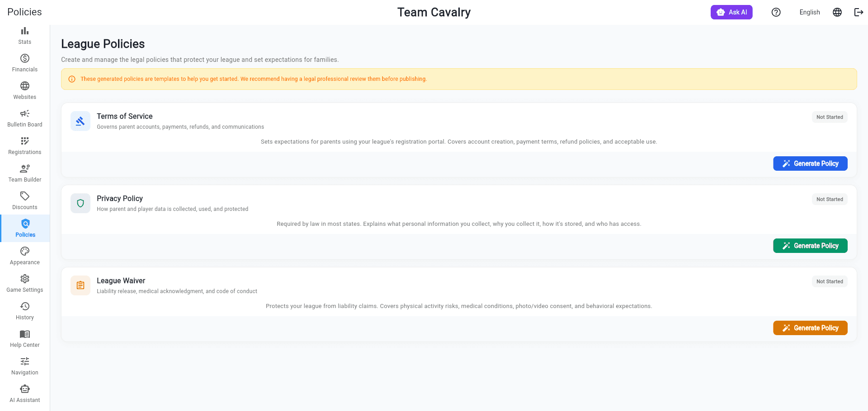Image resolution: width=868 pixels, height=411 pixels.
Task: Open the Bulletin Board megaphone icon
Action: (25, 113)
